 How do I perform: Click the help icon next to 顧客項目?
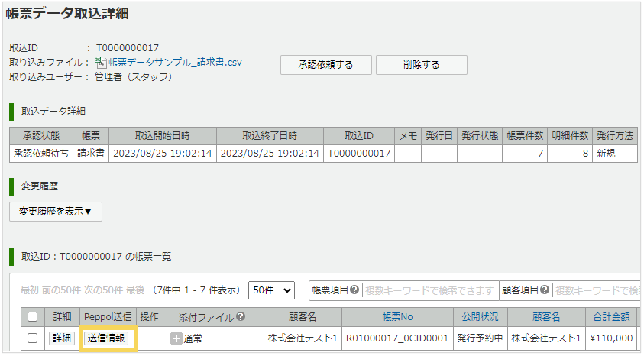click(545, 290)
